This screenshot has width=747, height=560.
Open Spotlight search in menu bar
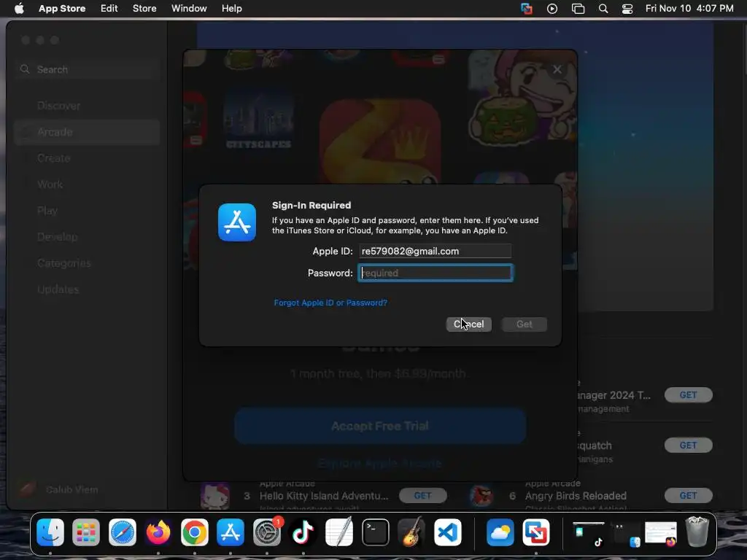603,9
